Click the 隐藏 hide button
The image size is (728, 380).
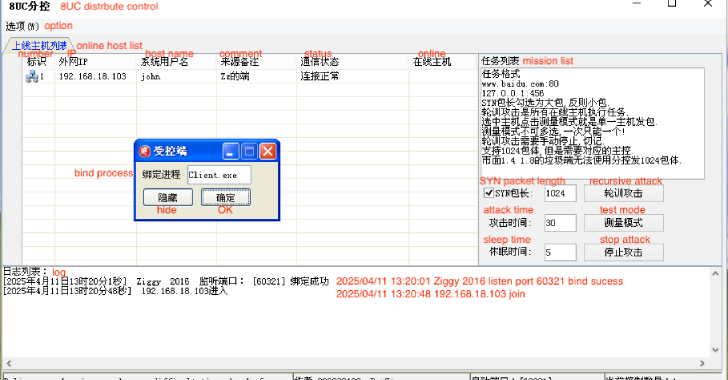(x=168, y=197)
